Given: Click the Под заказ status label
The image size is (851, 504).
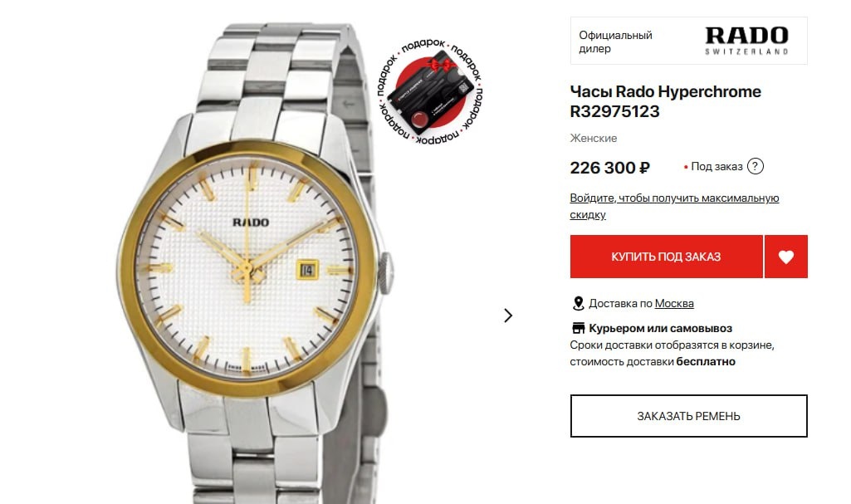Looking at the screenshot, I should click(x=717, y=167).
